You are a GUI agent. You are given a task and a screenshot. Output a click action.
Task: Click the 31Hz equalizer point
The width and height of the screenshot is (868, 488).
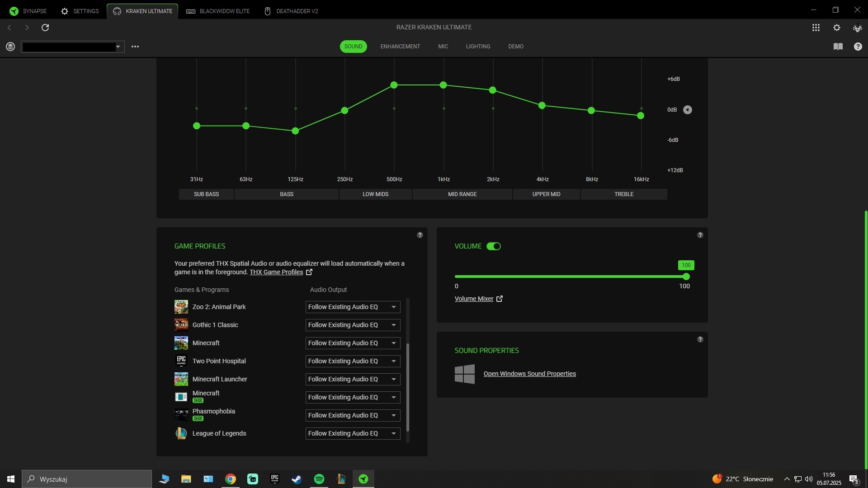[197, 126]
